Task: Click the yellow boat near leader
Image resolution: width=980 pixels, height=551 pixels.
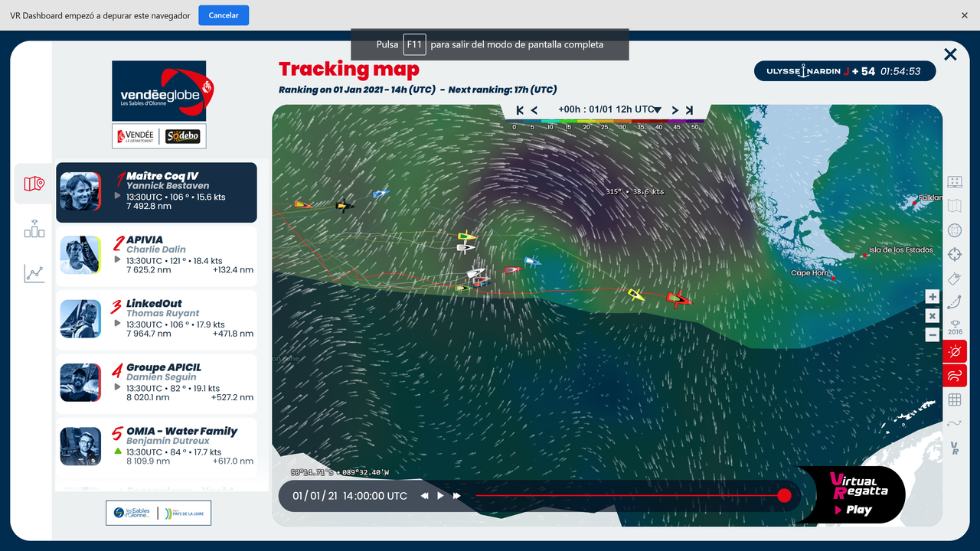Action: (636, 294)
